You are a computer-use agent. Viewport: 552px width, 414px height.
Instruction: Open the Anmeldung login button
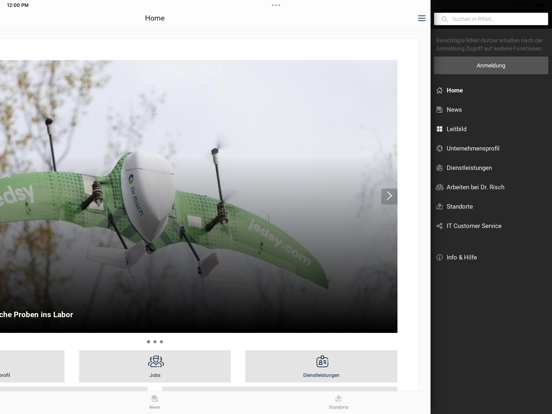tap(491, 65)
